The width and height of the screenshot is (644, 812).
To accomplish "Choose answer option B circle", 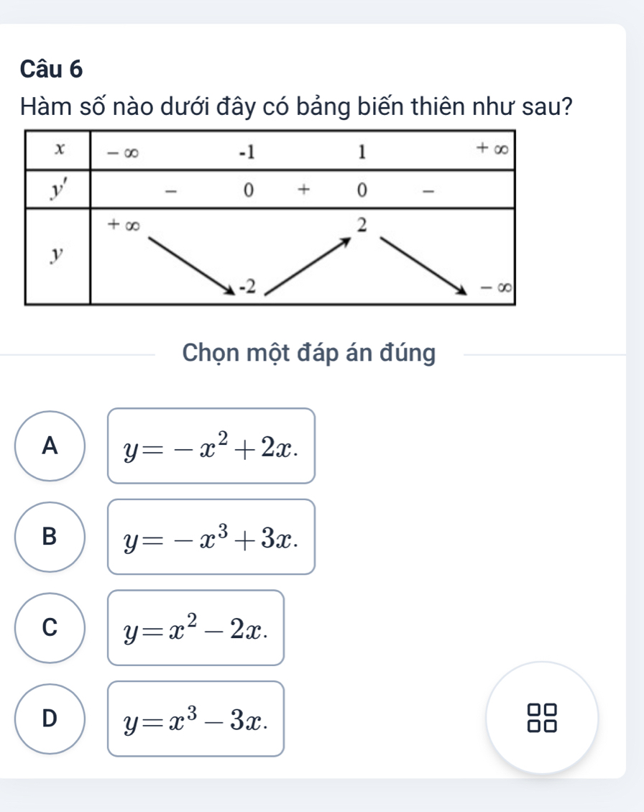I will pos(50,537).
